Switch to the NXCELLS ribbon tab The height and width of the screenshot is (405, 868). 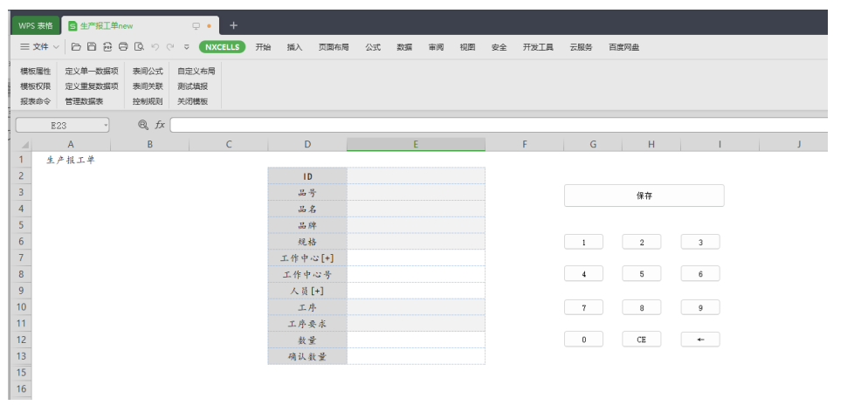(222, 47)
